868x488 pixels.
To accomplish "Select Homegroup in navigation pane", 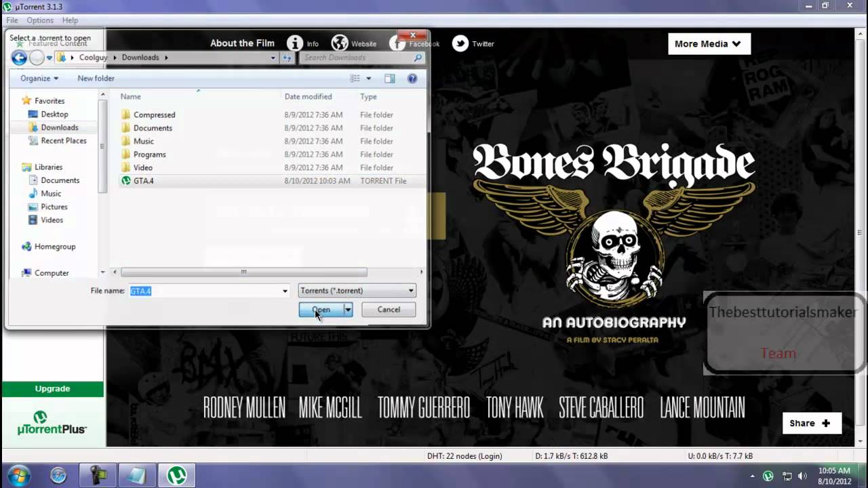I will [54, 247].
